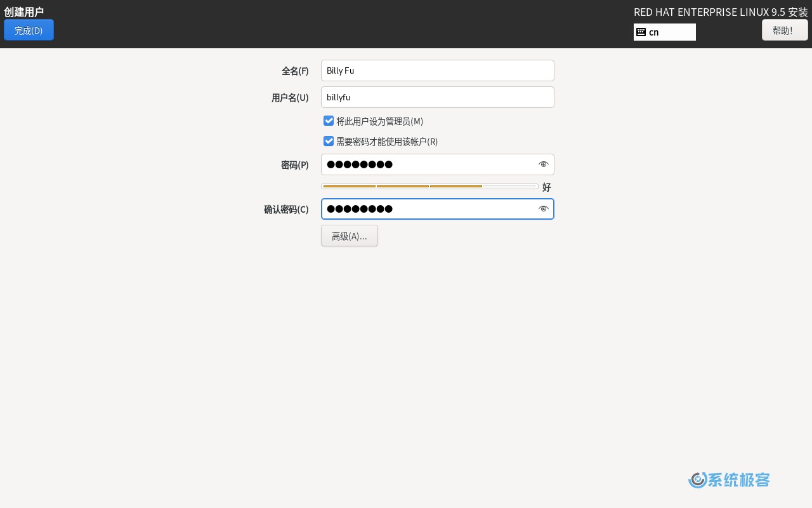
Task: Click the 创建用户 page title
Action: pos(24,11)
